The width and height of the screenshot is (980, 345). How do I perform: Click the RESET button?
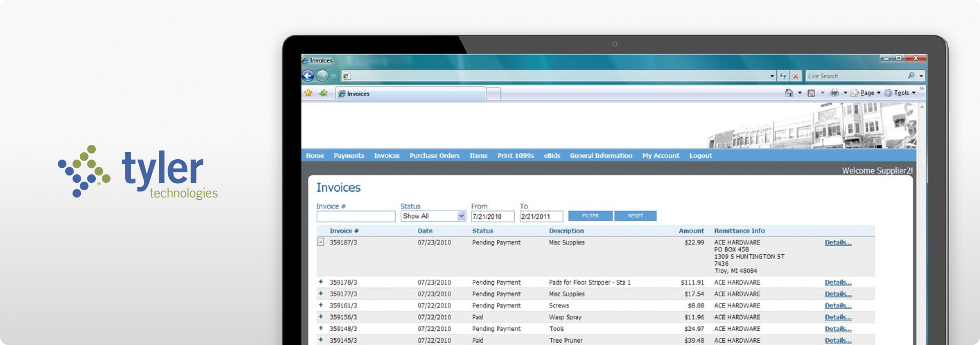pos(635,216)
